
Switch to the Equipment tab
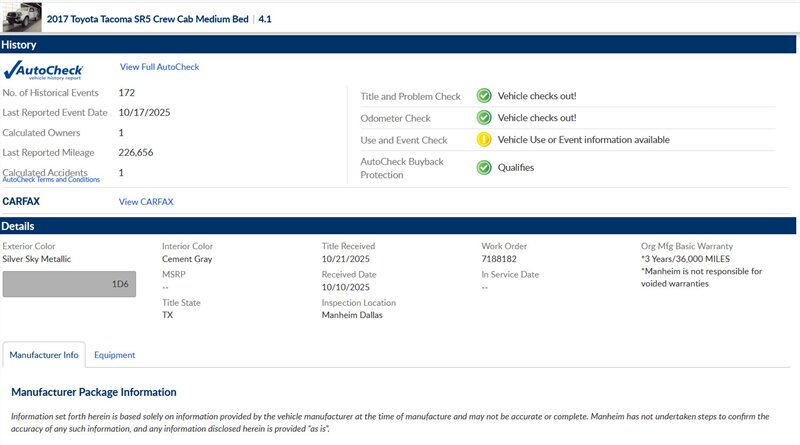click(x=114, y=355)
